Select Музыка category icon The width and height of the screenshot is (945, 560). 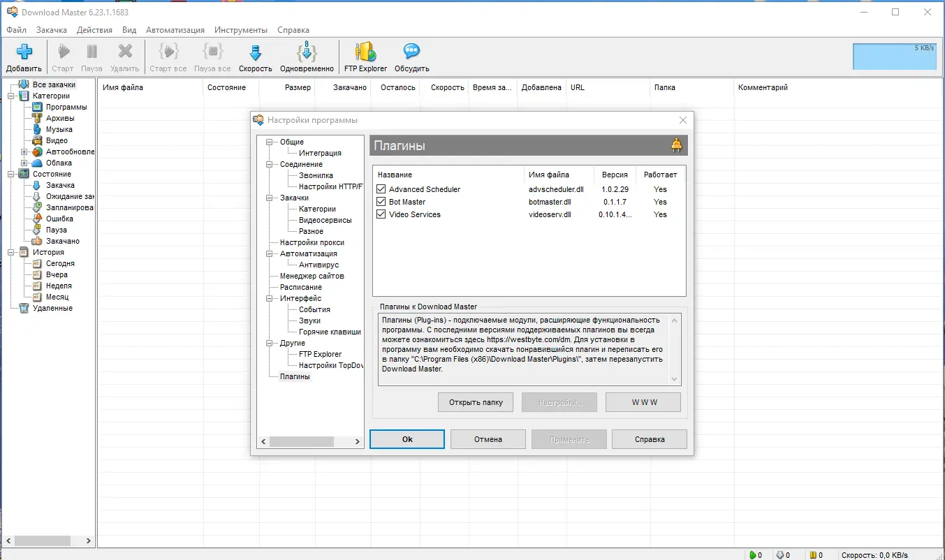[38, 129]
